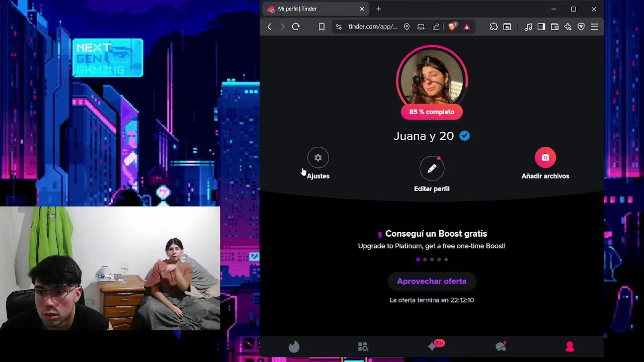View site settings icon in address bar
The image size is (644, 362).
point(339,27)
